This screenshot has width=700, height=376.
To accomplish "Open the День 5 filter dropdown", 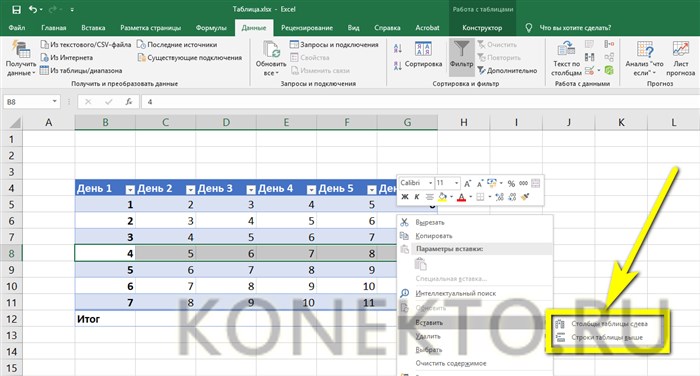I will pos(371,190).
